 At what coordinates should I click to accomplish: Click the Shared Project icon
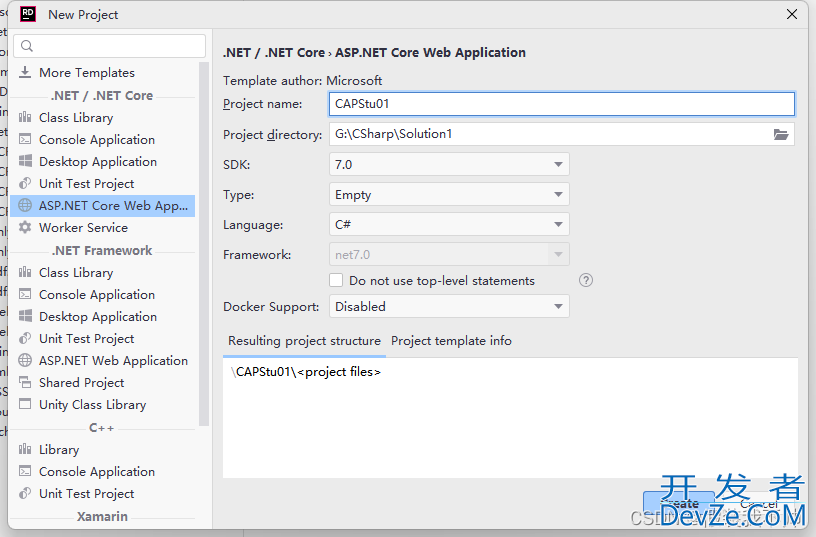[x=25, y=382]
